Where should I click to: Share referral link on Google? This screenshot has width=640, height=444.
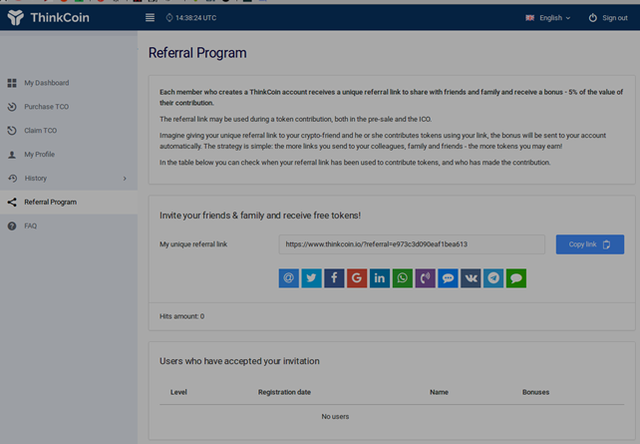(x=357, y=278)
